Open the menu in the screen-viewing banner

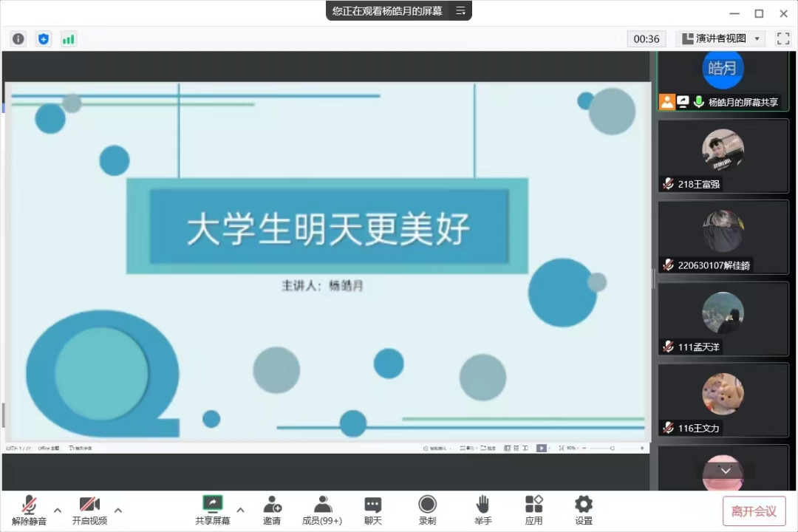click(460, 11)
